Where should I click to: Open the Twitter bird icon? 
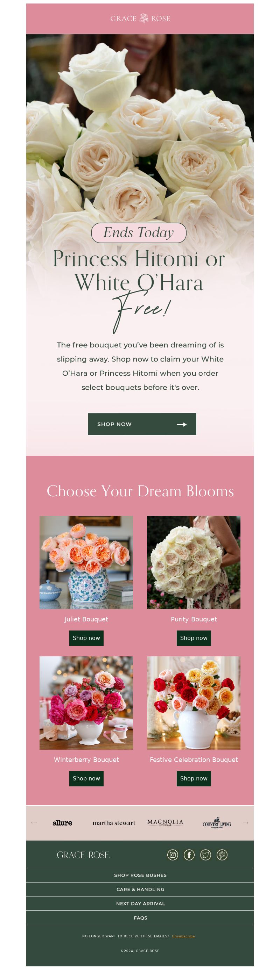pyautogui.click(x=206, y=855)
